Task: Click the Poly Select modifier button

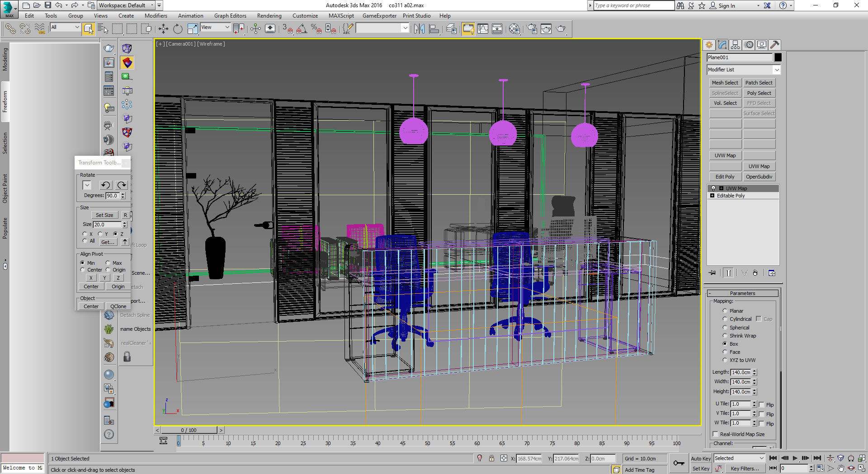Action: [x=759, y=93]
